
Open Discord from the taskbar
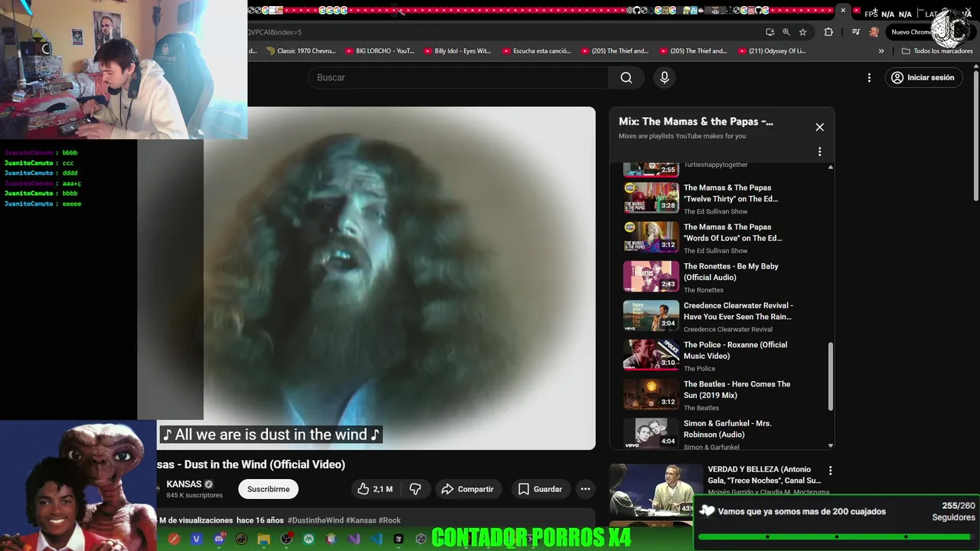(x=219, y=539)
